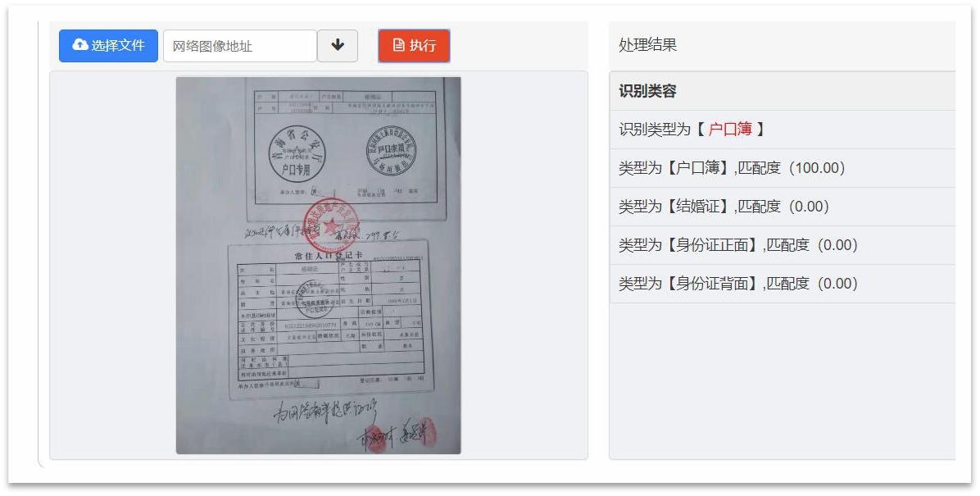This screenshot has height=496, width=980.
Task: Click the right circular stamp in document
Action: (391, 151)
